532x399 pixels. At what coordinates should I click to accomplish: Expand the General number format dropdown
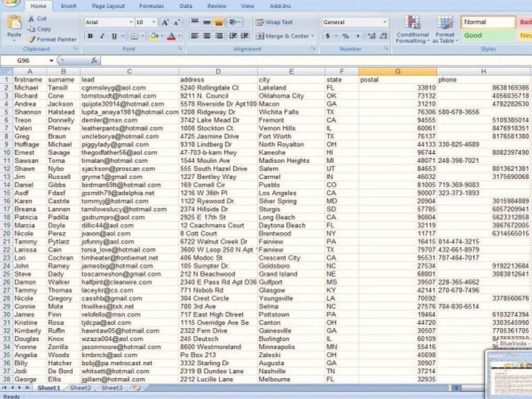click(x=385, y=22)
